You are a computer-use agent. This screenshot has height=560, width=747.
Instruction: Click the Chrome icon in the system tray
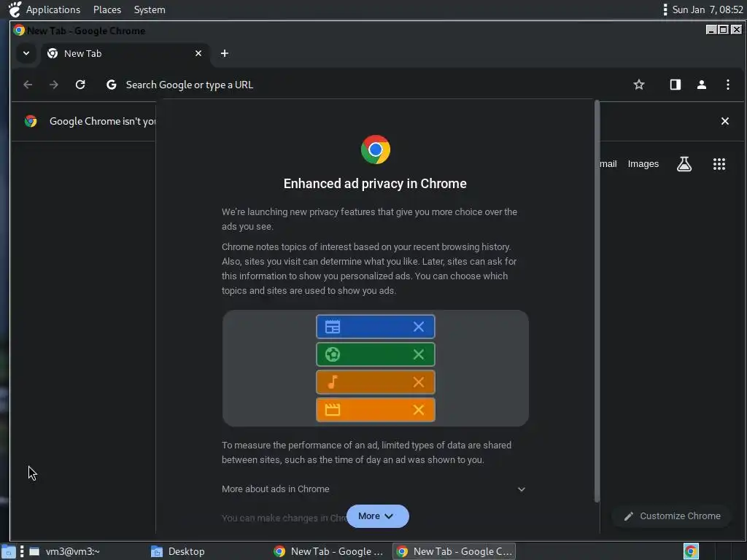(x=691, y=551)
